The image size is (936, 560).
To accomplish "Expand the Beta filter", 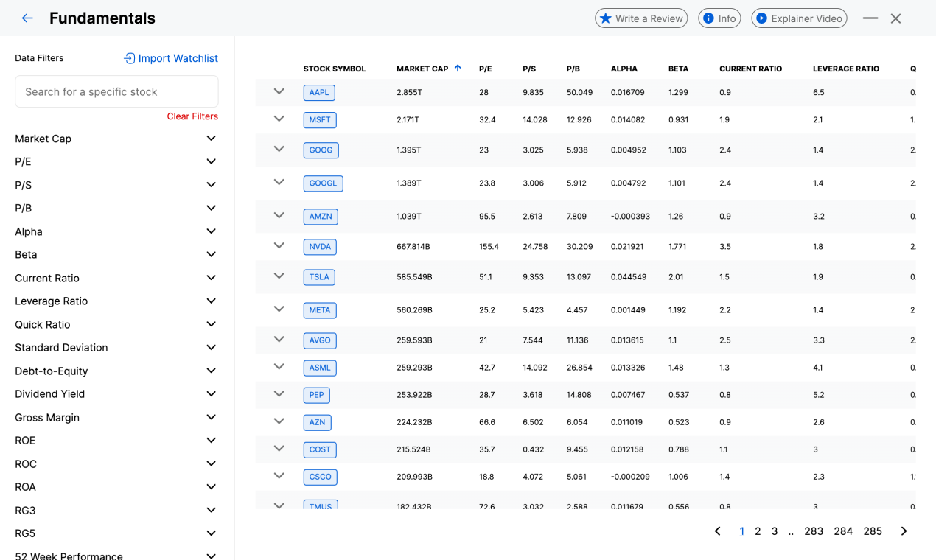I will (116, 254).
